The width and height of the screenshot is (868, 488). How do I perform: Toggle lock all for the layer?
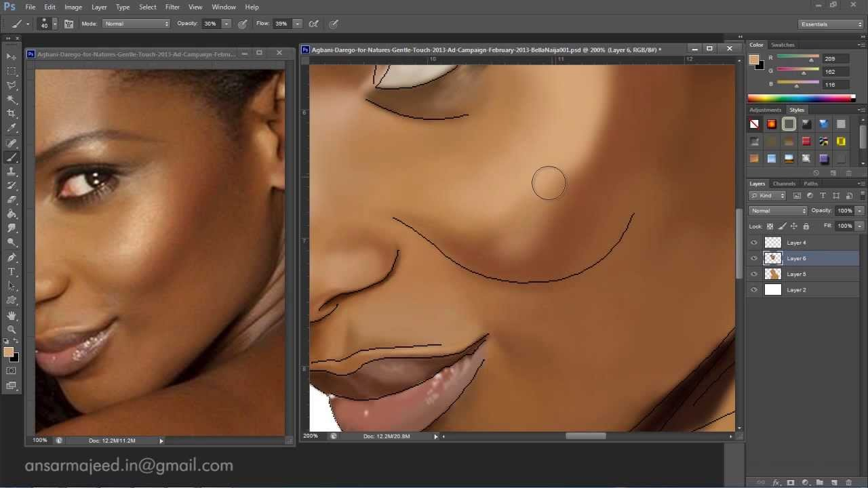806,226
